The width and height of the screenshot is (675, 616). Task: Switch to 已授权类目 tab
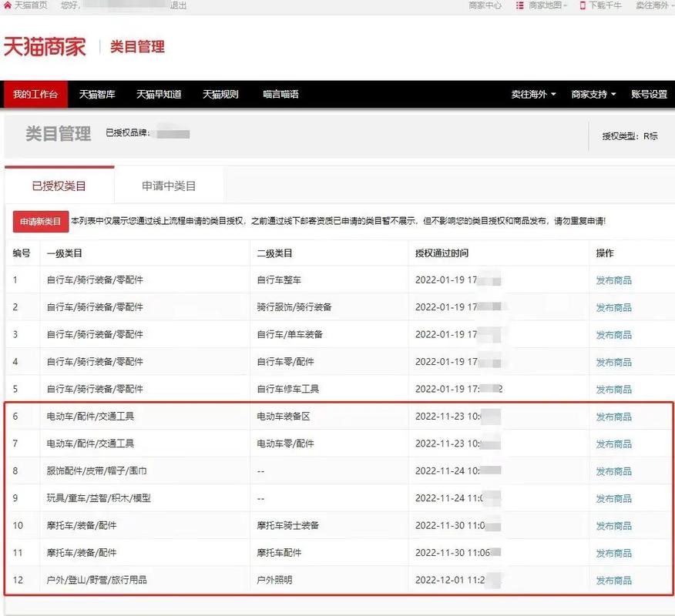click(59, 186)
